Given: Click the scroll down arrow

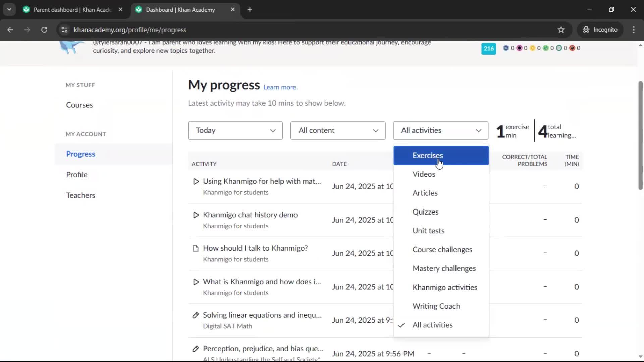Looking at the screenshot, I should [x=640, y=356].
